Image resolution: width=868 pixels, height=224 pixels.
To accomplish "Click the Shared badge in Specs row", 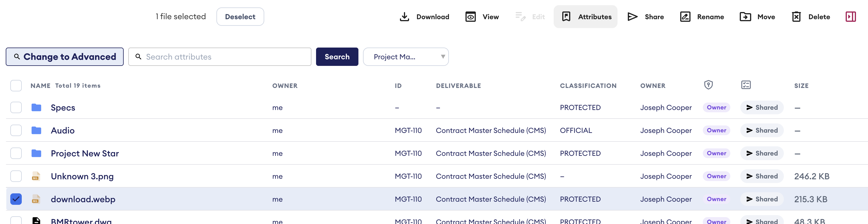I will pos(762,108).
